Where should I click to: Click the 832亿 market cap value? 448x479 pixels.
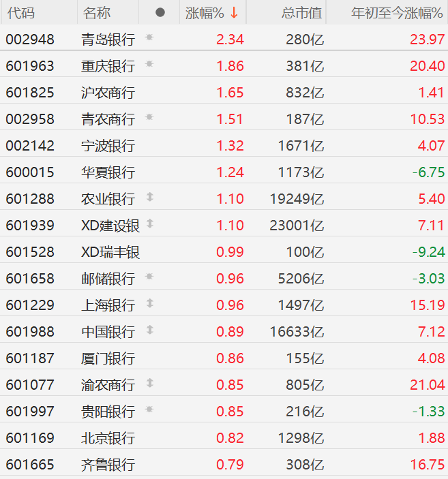click(305, 93)
